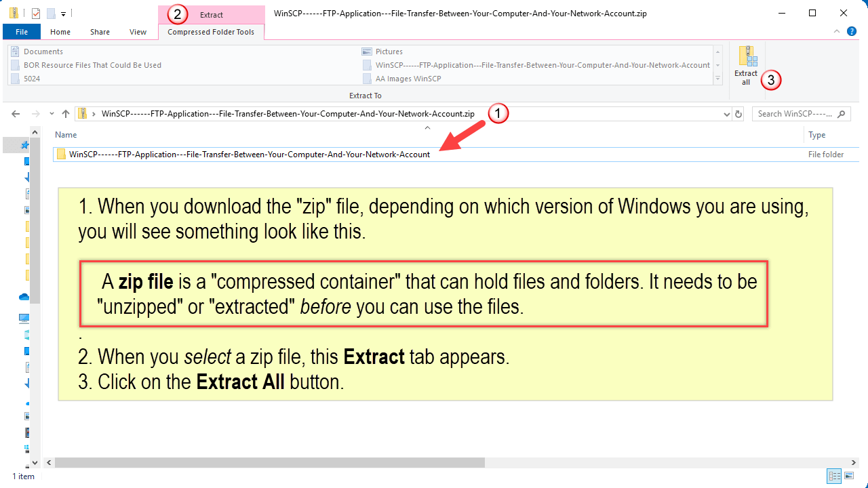Click Extract To gallery down arrow
868x488 pixels.
coord(717,65)
